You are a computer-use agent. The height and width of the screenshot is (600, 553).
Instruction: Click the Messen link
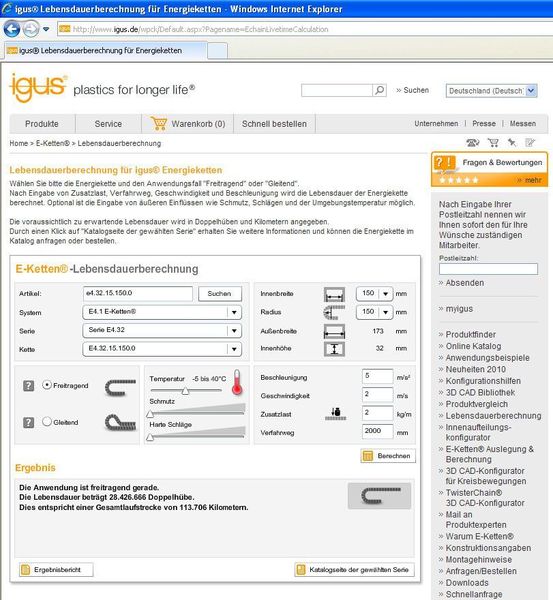(x=523, y=124)
